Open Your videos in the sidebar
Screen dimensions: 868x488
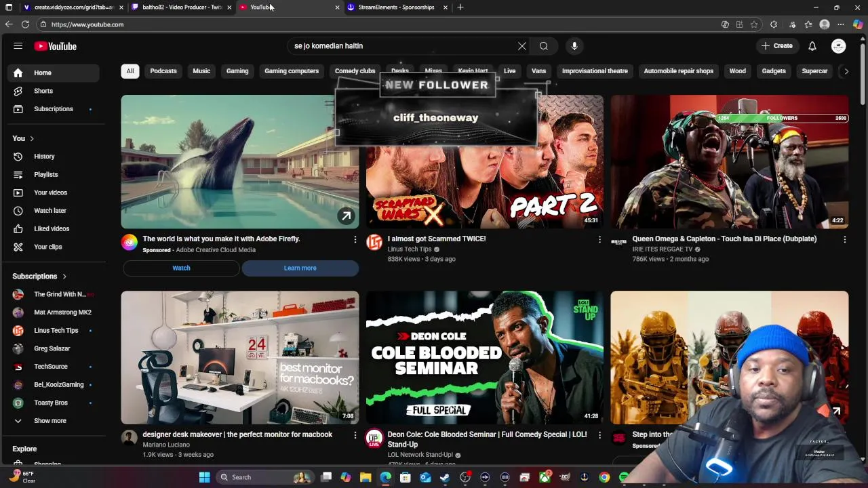(55, 192)
